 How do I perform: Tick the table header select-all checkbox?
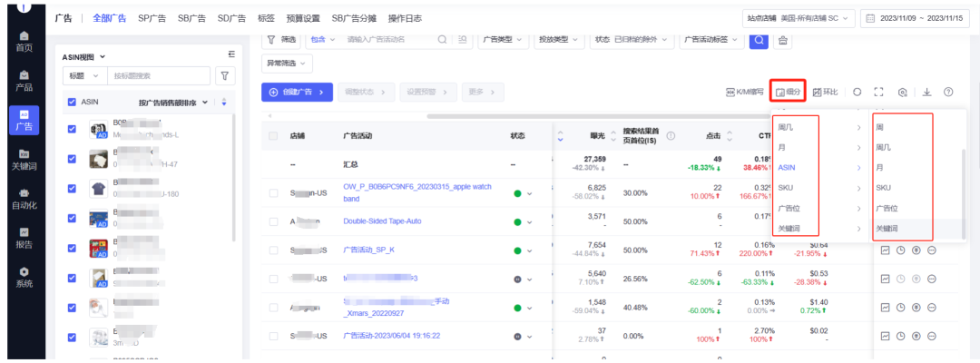[x=273, y=136]
